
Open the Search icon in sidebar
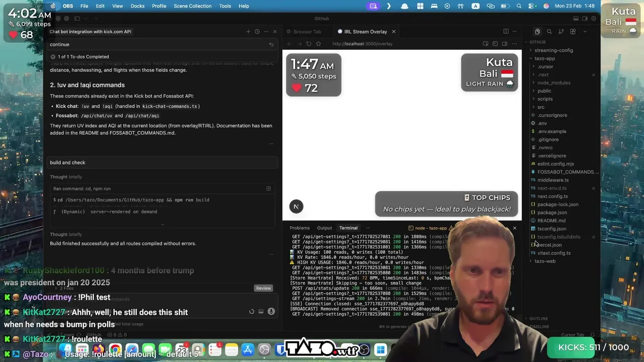coord(549,32)
